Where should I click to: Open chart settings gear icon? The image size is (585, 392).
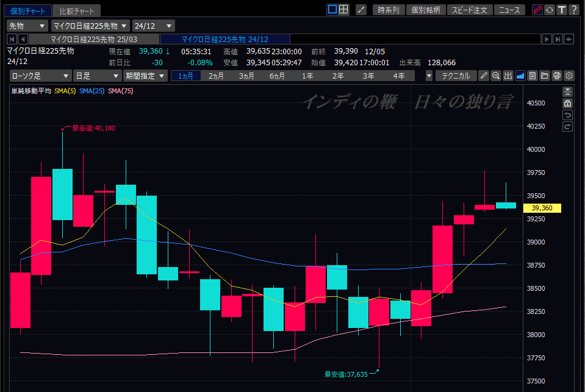(569, 76)
